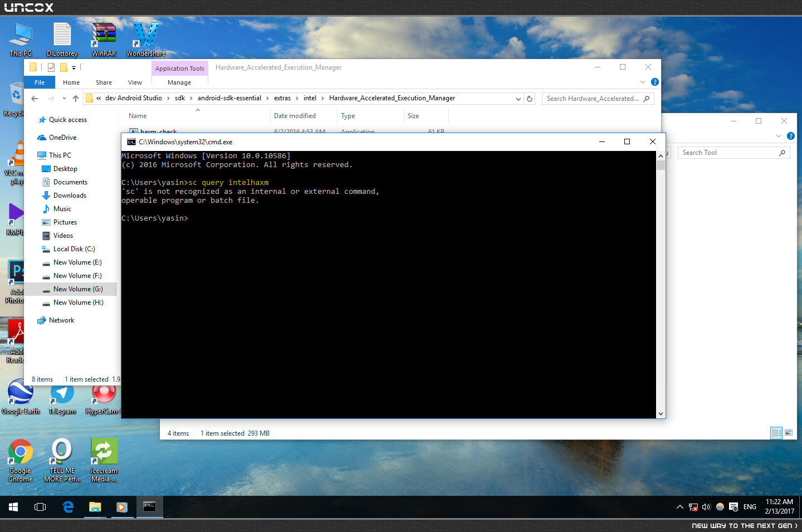Open the Windows Start menu

tap(13, 507)
